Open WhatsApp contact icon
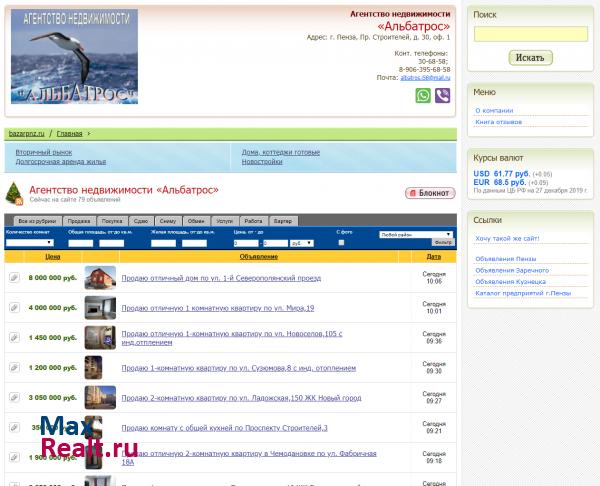 tap(423, 95)
